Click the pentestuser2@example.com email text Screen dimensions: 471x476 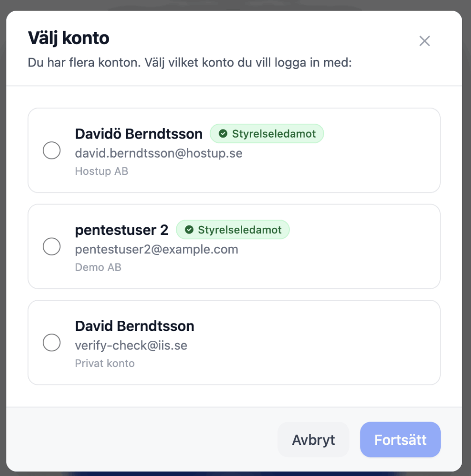pyautogui.click(x=156, y=249)
